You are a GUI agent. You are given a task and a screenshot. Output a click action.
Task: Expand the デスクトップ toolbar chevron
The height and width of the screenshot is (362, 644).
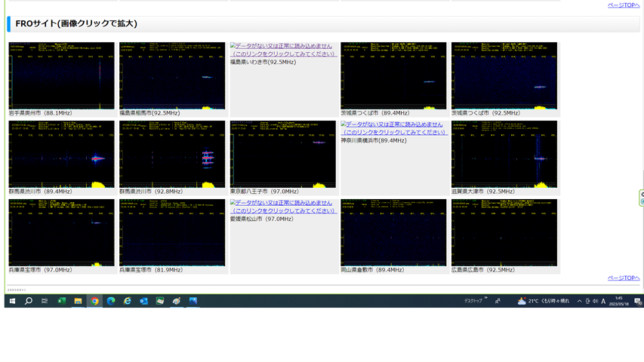[x=486, y=298]
